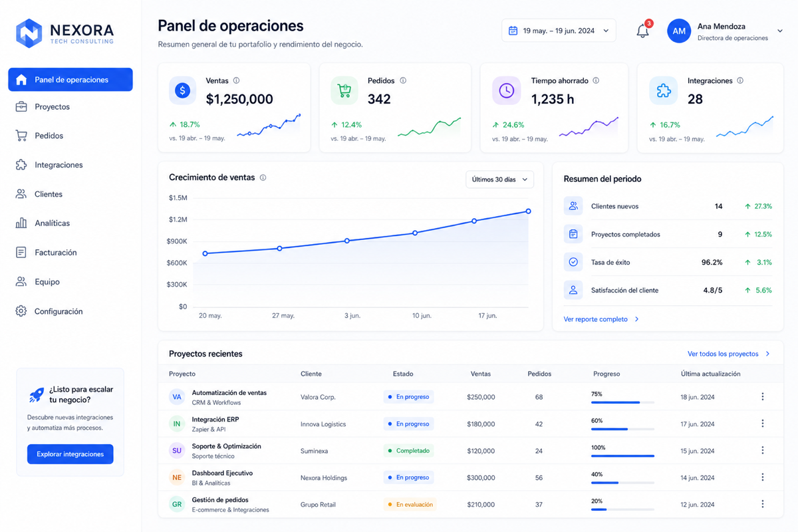798x532 pixels.
Task: Expand the Ana Mendoza account menu
Action: point(780,31)
